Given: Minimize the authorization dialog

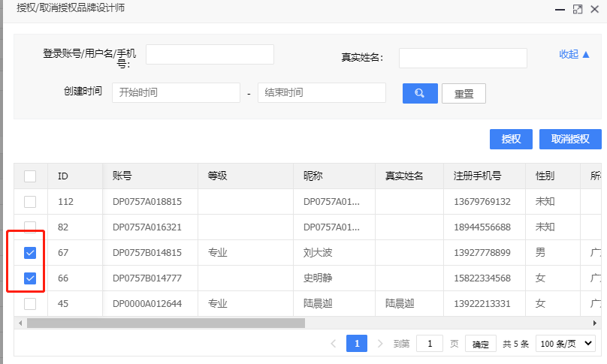Looking at the screenshot, I should [x=560, y=9].
